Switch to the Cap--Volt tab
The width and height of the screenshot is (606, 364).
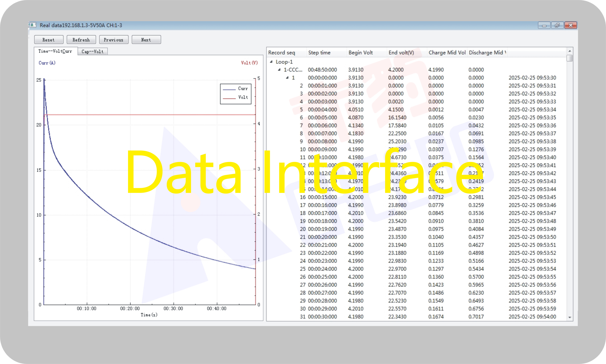click(x=93, y=51)
